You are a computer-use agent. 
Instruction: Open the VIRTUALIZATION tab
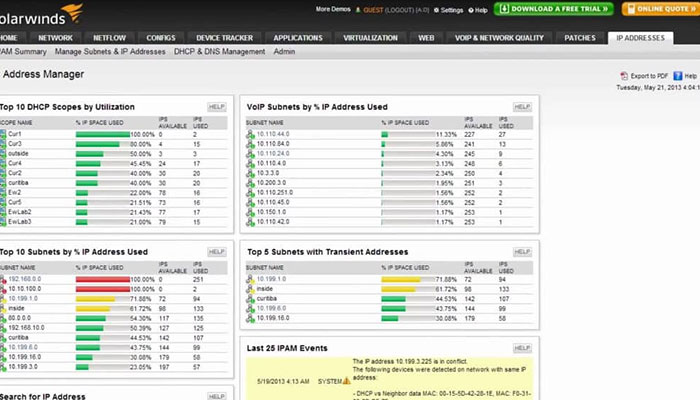pos(371,38)
